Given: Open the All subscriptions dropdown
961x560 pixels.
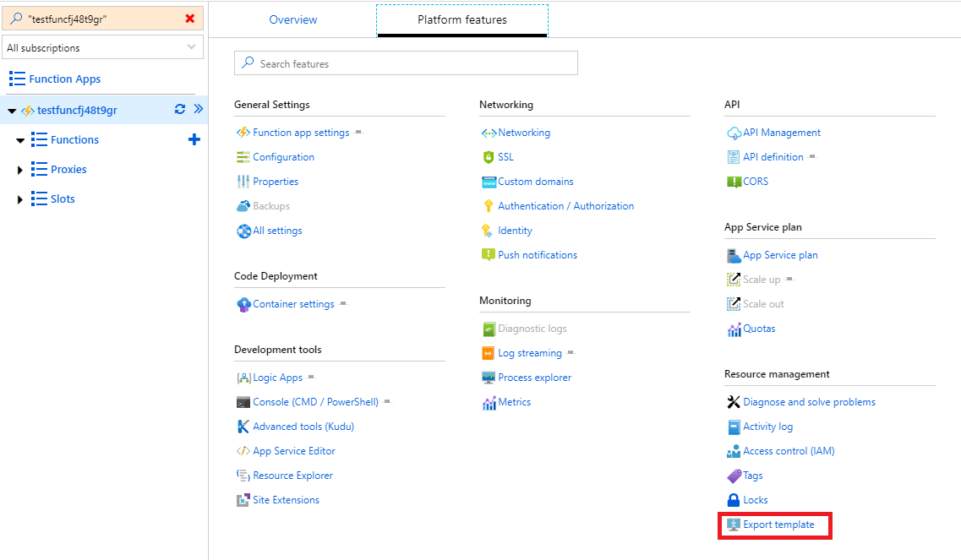Looking at the screenshot, I should tap(102, 48).
